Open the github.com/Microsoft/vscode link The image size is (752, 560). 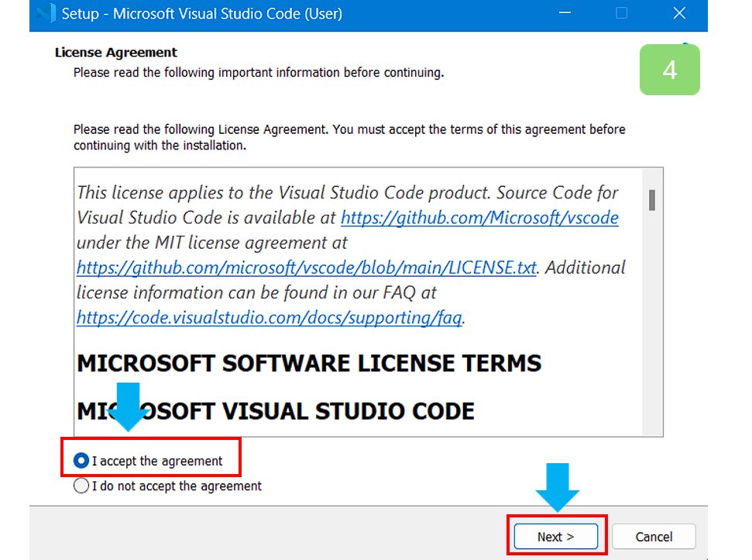pos(479,218)
